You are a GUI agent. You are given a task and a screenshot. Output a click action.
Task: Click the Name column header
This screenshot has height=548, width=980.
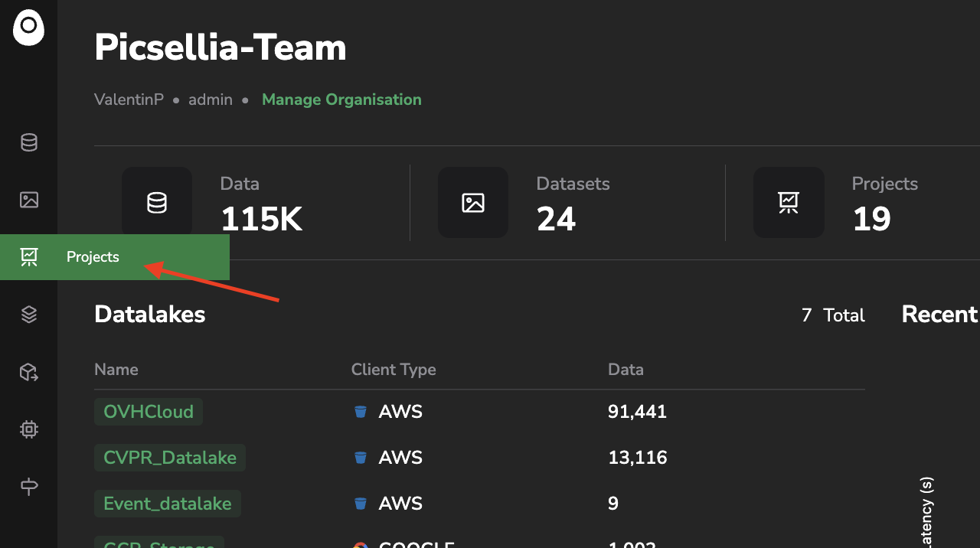point(116,370)
